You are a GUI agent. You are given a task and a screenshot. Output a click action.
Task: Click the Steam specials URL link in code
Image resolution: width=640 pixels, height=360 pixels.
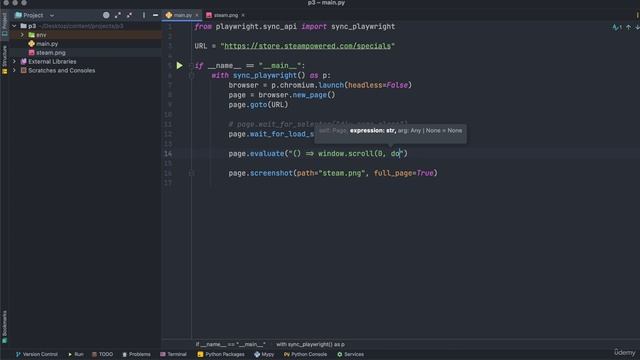pyautogui.click(x=307, y=46)
